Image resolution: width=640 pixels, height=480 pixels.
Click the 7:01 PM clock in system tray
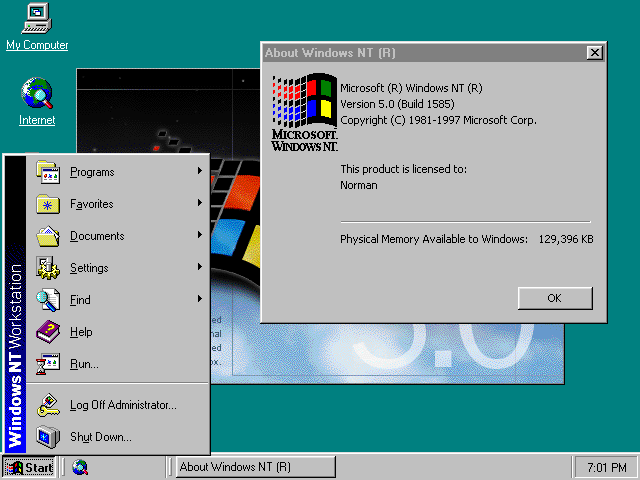click(606, 467)
